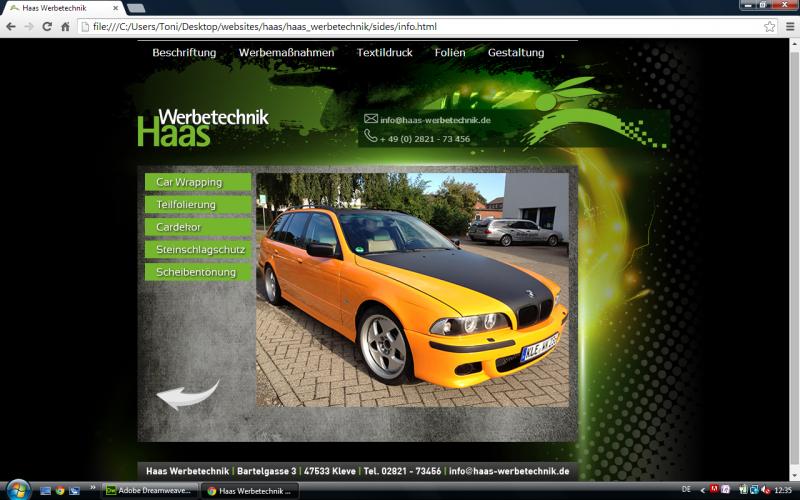Bookmark this page with the star icon
Screen dimensions: 800x500
tap(769, 27)
